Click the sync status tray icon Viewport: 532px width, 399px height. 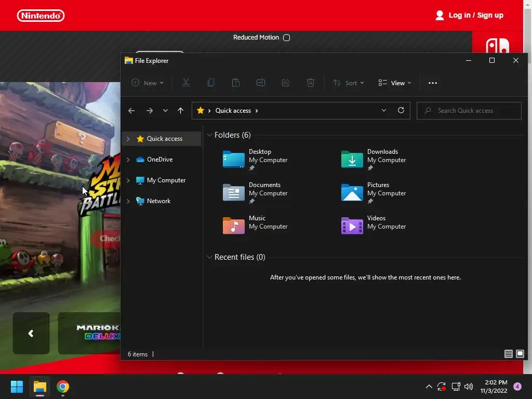tap(442, 387)
